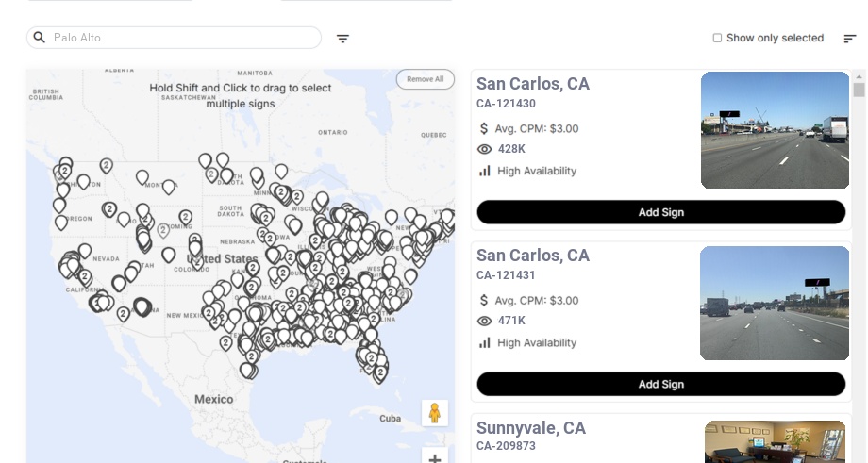Open the Sunnyvale, CA listing title
Image resolution: width=868 pixels, height=463 pixels.
pyautogui.click(x=531, y=428)
